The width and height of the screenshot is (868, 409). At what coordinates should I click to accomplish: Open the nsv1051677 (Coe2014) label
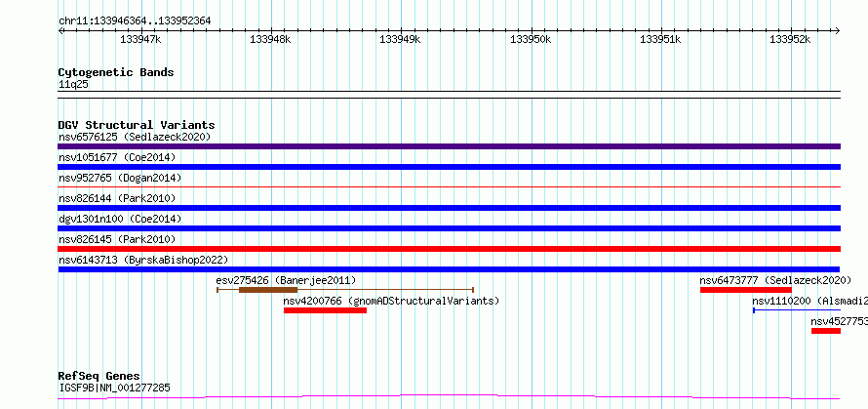pyautogui.click(x=117, y=157)
